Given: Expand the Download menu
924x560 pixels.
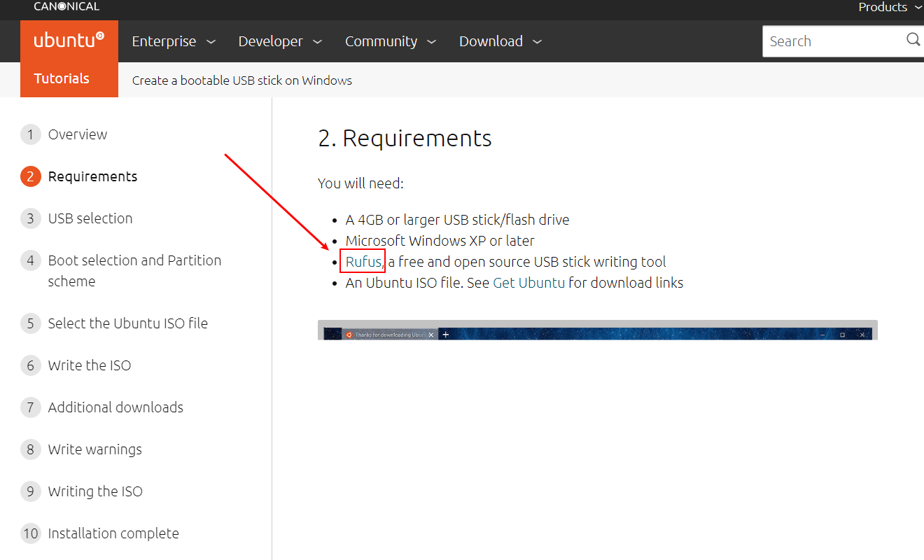Looking at the screenshot, I should point(500,41).
